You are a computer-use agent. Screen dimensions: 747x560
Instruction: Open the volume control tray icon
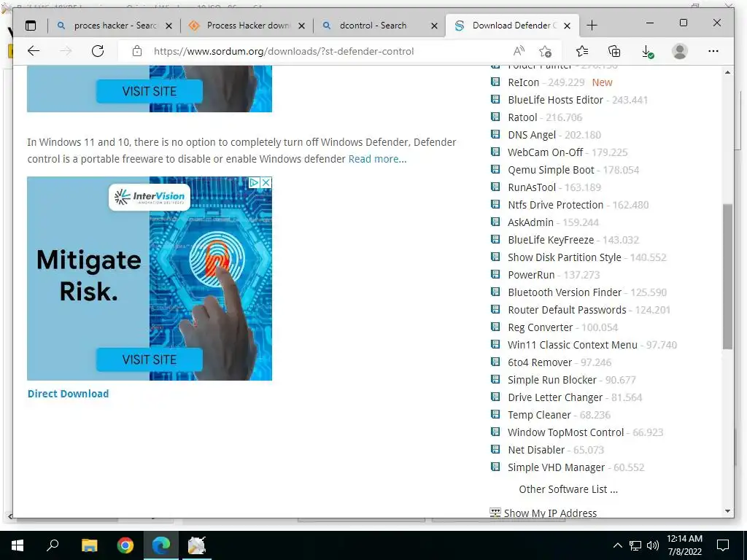tap(653, 545)
